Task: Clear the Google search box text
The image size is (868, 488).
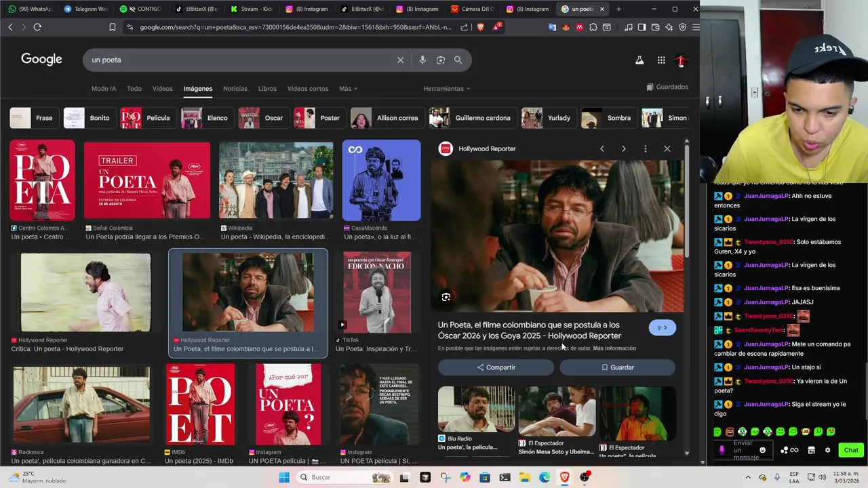Action: 400,60
